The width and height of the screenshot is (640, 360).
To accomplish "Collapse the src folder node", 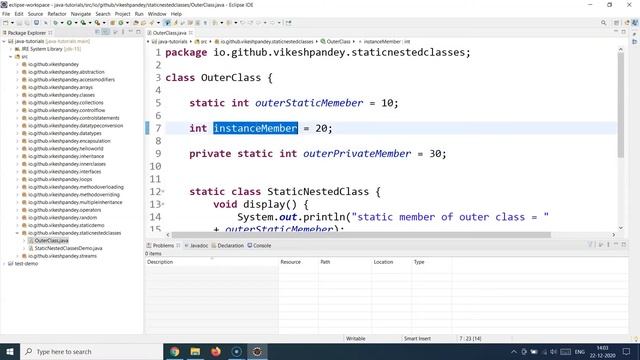I will click(x=11, y=57).
